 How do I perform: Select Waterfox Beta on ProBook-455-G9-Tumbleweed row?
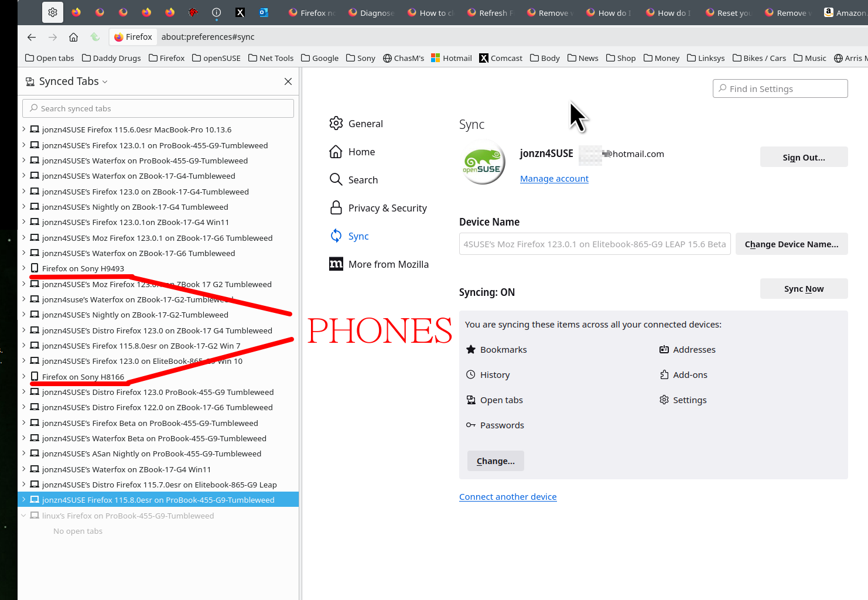(x=158, y=438)
